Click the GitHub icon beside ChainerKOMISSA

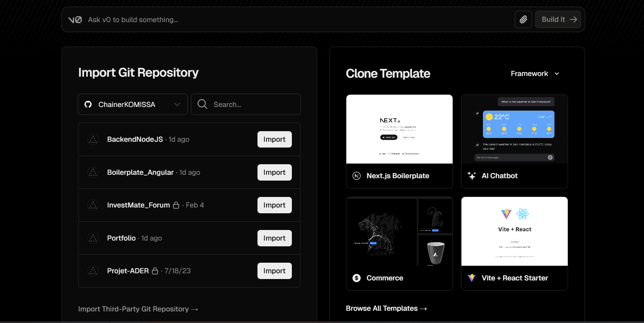click(88, 104)
